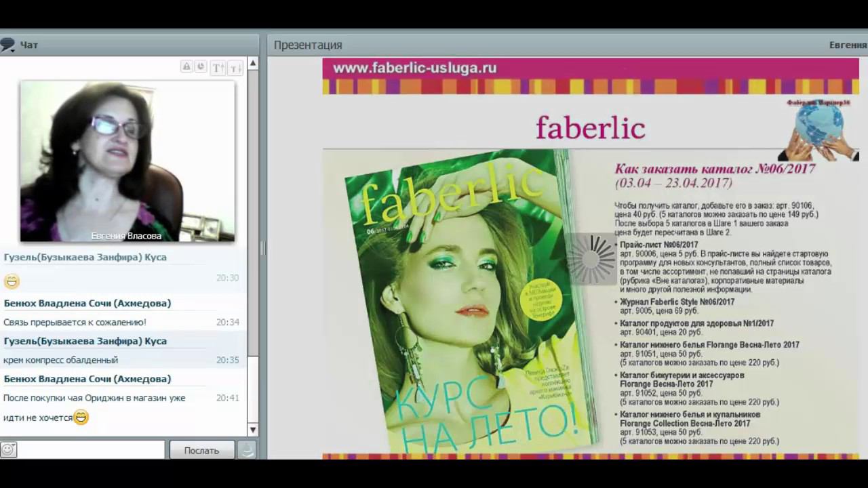868x488 pixels.
Task: Click message "Связь прерывается к сожалению!"
Action: tap(75, 322)
